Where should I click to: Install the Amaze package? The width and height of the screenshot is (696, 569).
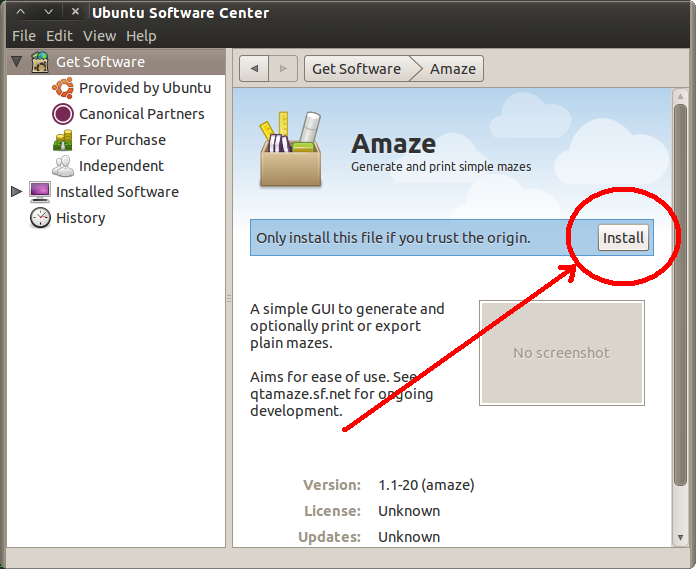623,238
